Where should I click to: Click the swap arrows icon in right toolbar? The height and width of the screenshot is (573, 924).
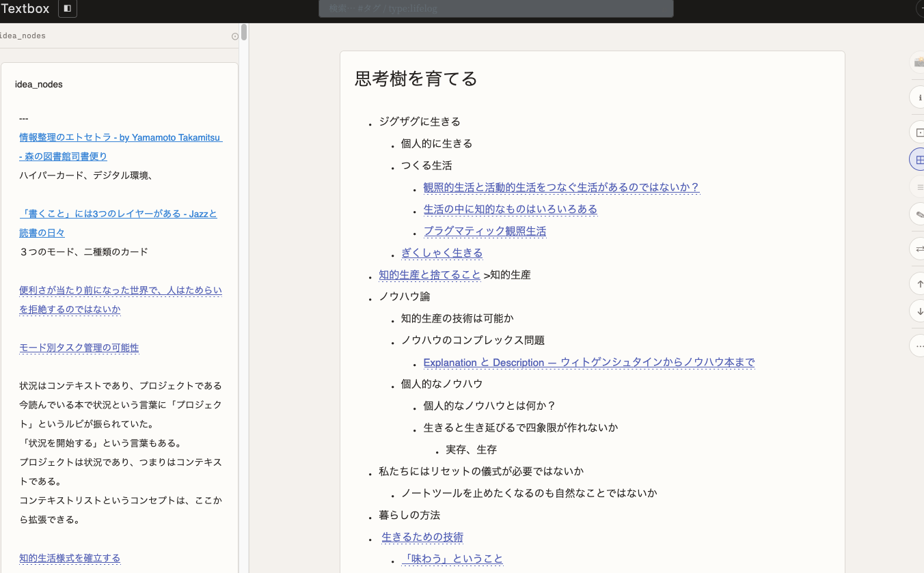point(917,249)
